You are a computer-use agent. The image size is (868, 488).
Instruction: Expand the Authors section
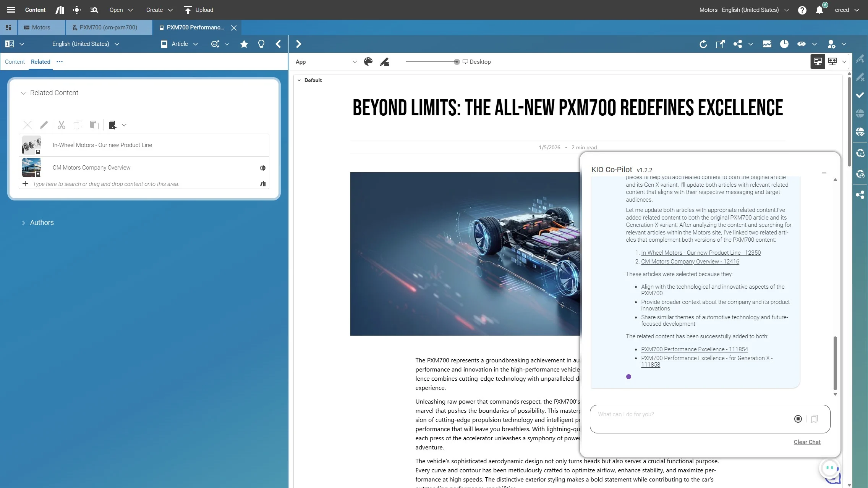pyautogui.click(x=23, y=223)
